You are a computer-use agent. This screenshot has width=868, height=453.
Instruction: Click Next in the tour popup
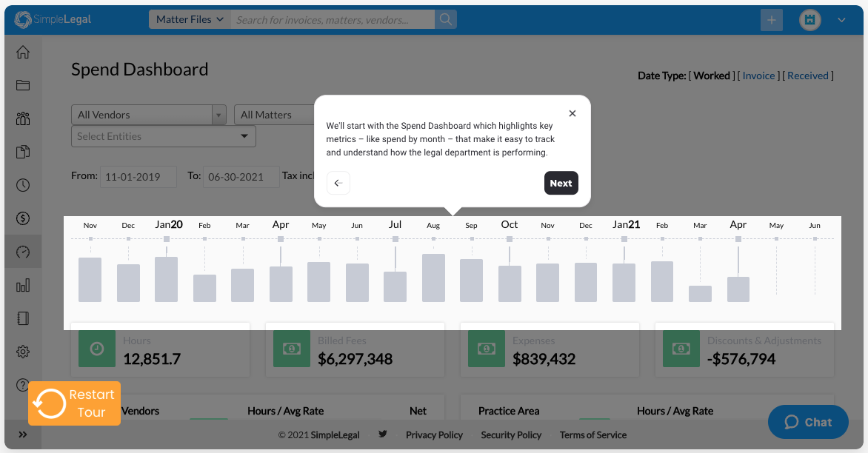pyautogui.click(x=561, y=183)
